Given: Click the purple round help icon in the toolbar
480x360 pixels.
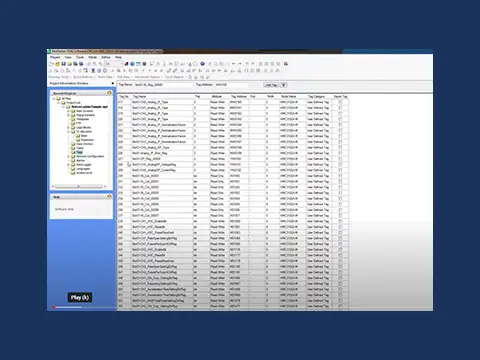Looking at the screenshot, I should click(x=202, y=64).
